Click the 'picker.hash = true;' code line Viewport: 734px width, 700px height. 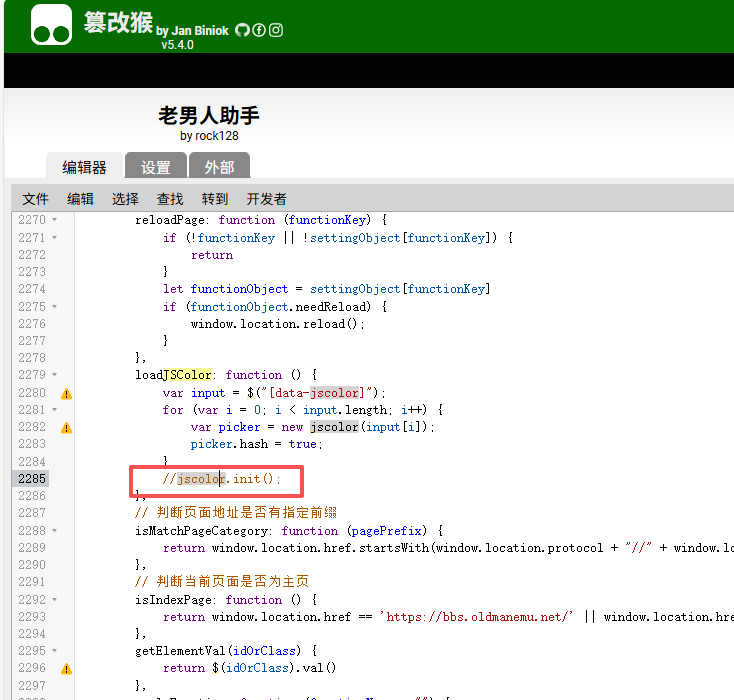[257, 444]
